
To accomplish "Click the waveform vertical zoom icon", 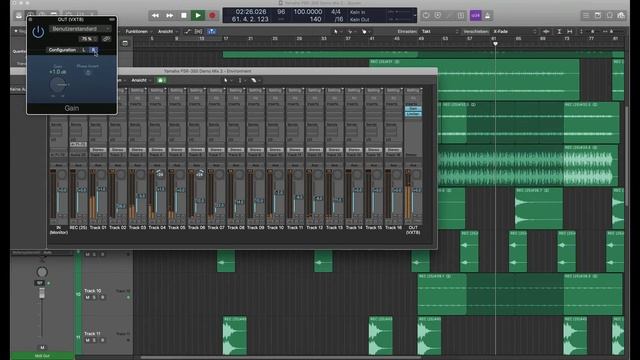I will (x=546, y=31).
